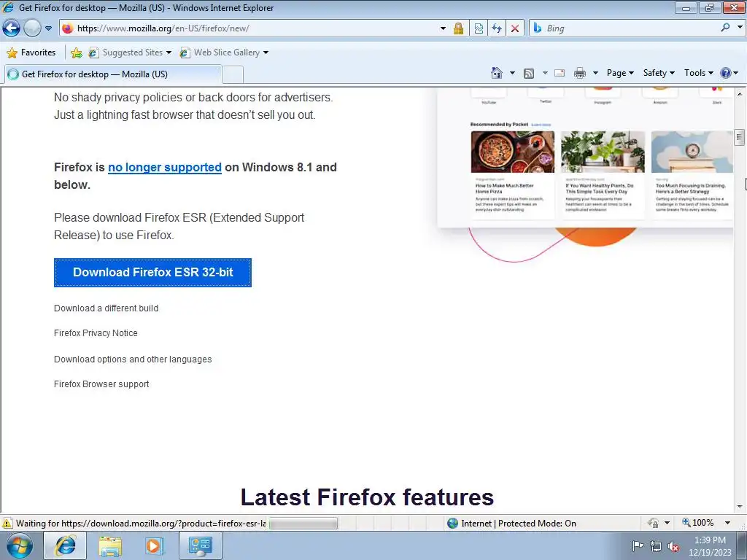Open the recent pages dropdown arrow

pyautogui.click(x=48, y=28)
